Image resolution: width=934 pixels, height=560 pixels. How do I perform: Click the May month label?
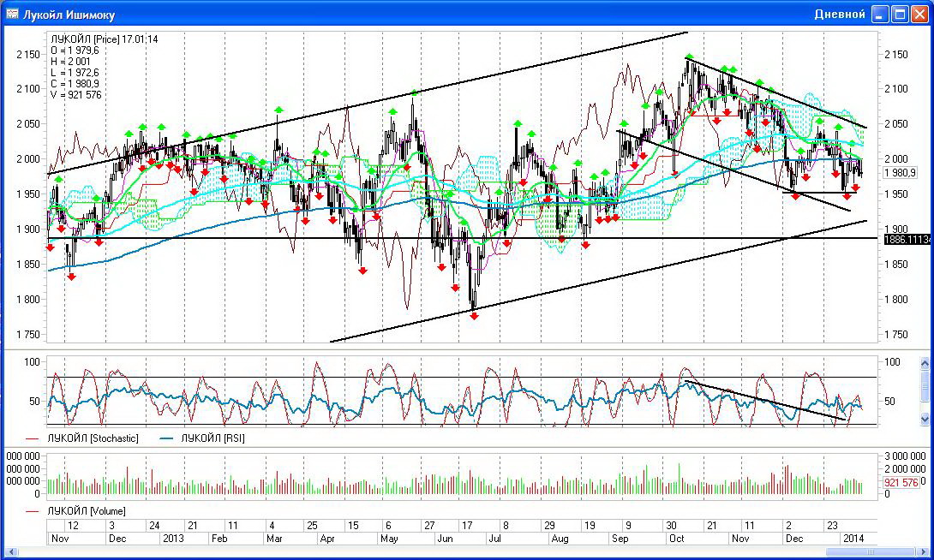point(388,539)
